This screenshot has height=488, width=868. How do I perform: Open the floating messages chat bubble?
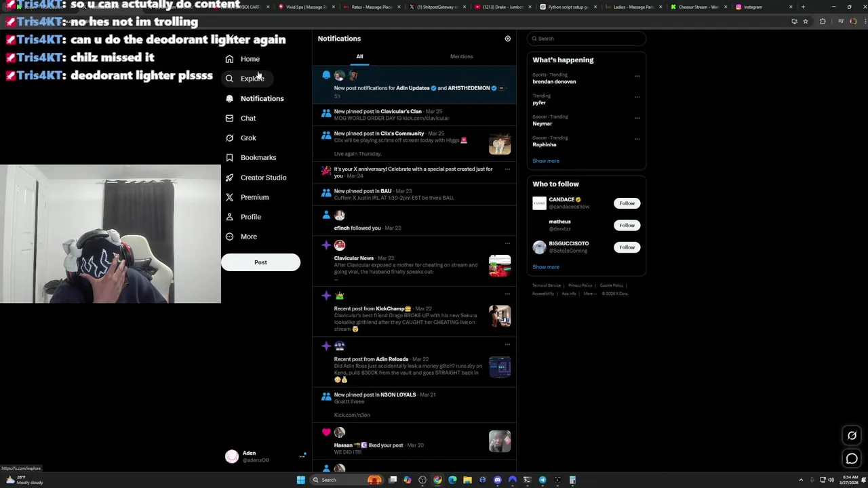tap(852, 459)
